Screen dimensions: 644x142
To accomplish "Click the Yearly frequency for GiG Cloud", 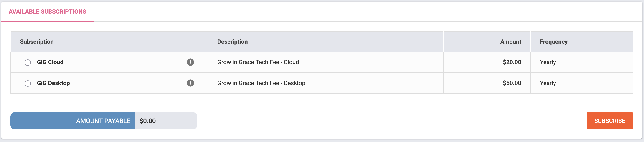I will (x=548, y=62).
